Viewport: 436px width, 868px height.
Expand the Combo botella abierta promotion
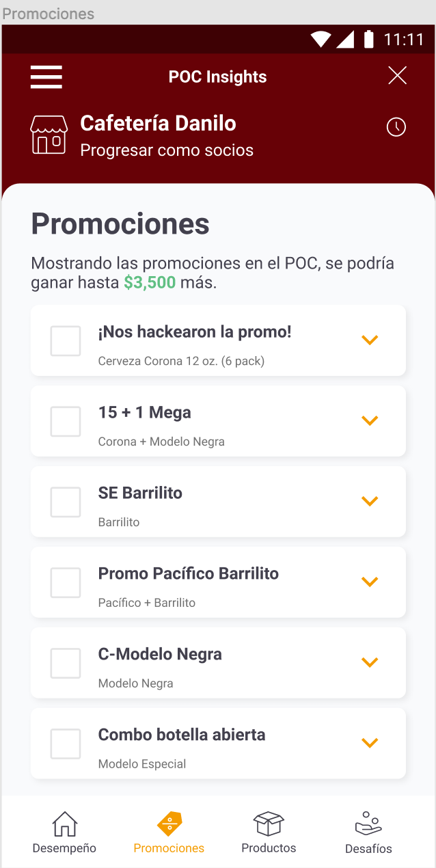(370, 743)
